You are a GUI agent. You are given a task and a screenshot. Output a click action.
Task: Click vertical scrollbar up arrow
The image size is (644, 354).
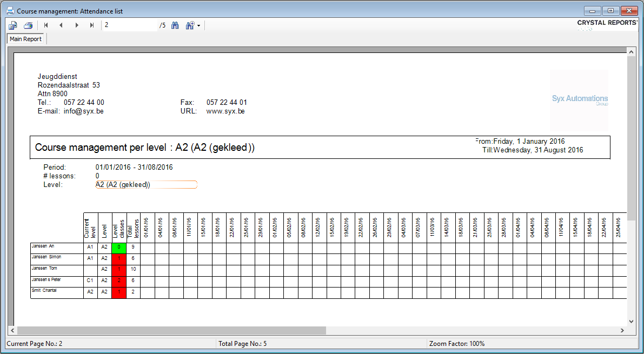(631, 51)
